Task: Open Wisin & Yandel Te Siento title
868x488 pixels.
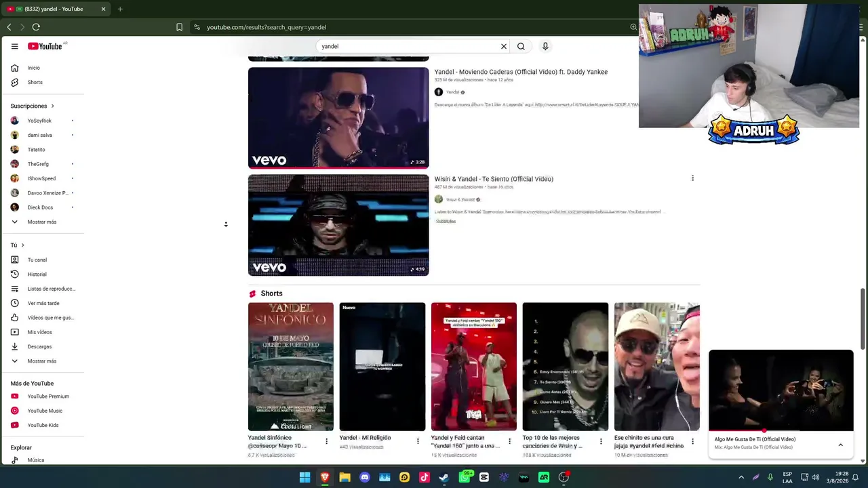Action: tap(494, 179)
